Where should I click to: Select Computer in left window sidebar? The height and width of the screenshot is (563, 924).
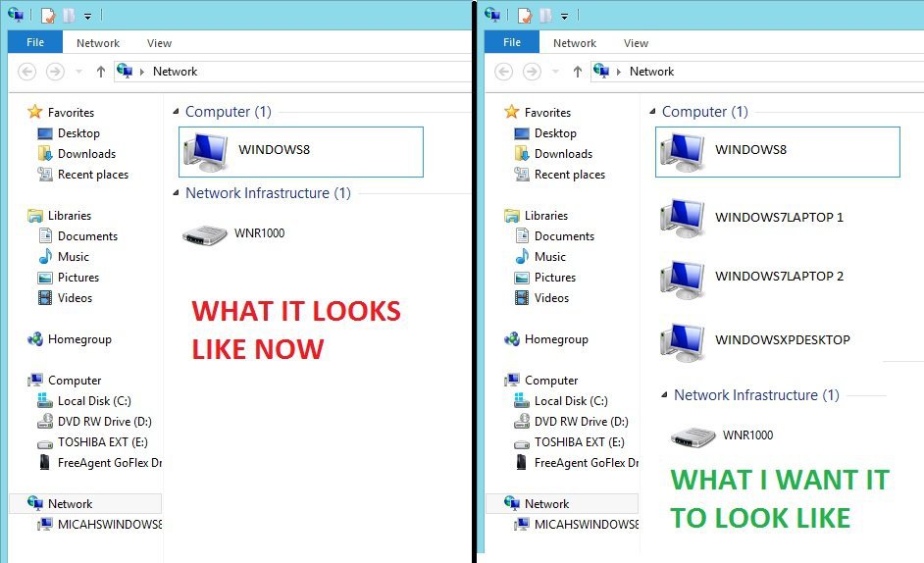tap(65, 381)
